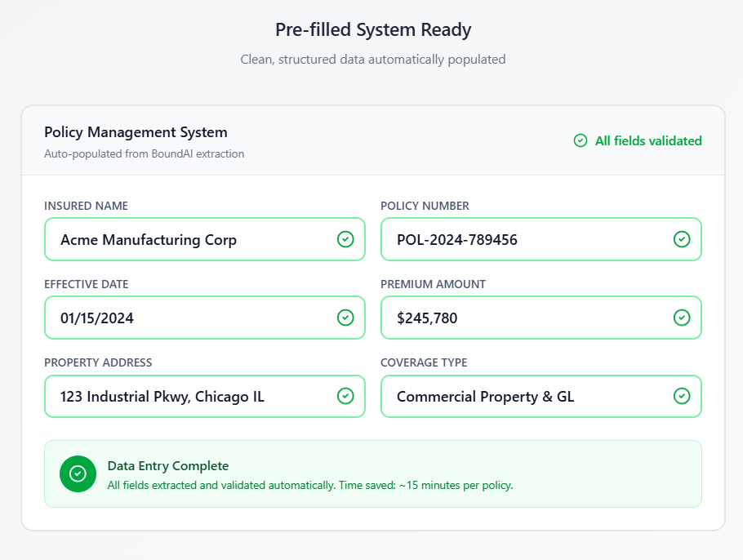The width and height of the screenshot is (743, 560).
Task: Click the checkmark icon beside All fields validated
Action: (x=581, y=140)
